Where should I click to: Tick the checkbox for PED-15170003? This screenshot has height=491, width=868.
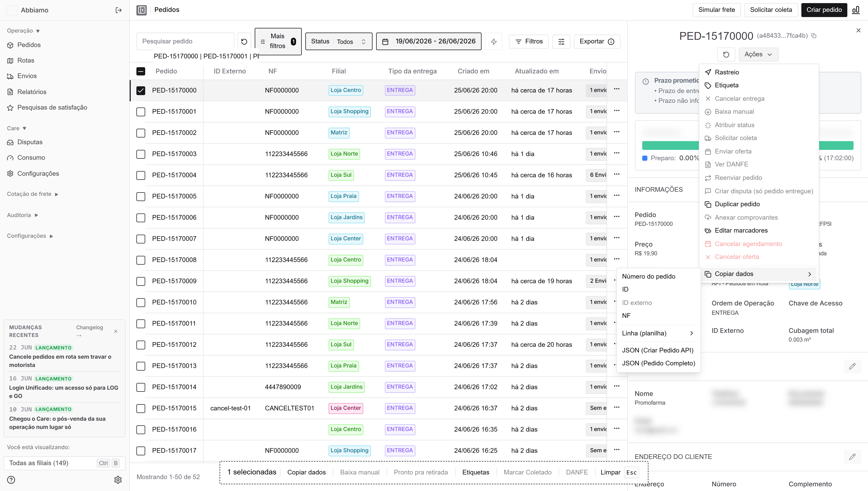pyautogui.click(x=141, y=154)
